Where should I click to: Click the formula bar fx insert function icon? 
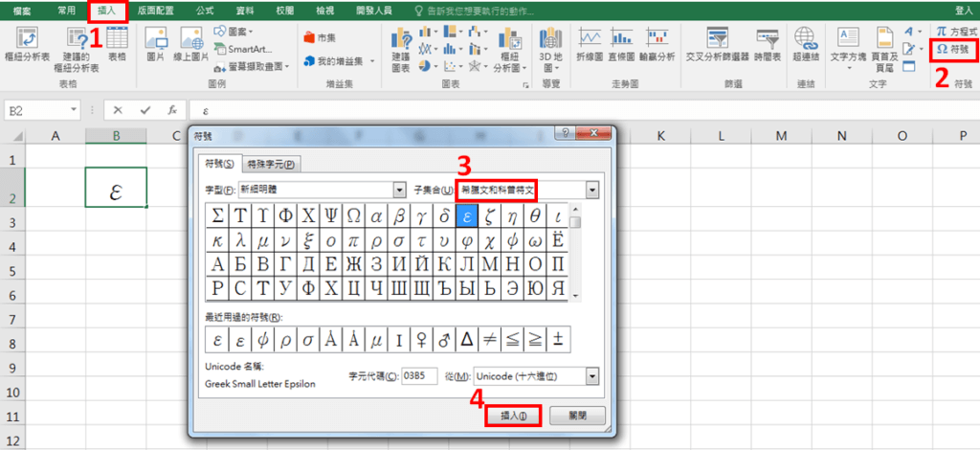click(171, 110)
